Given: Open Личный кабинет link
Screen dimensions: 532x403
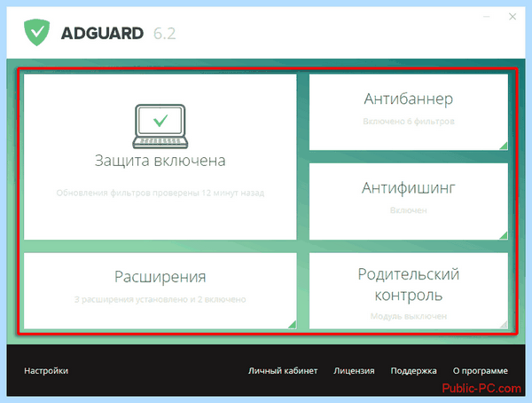Looking at the screenshot, I should coord(283,371).
